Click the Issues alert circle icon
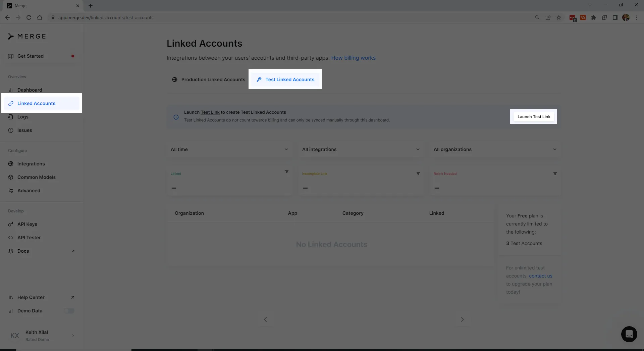 tap(11, 130)
